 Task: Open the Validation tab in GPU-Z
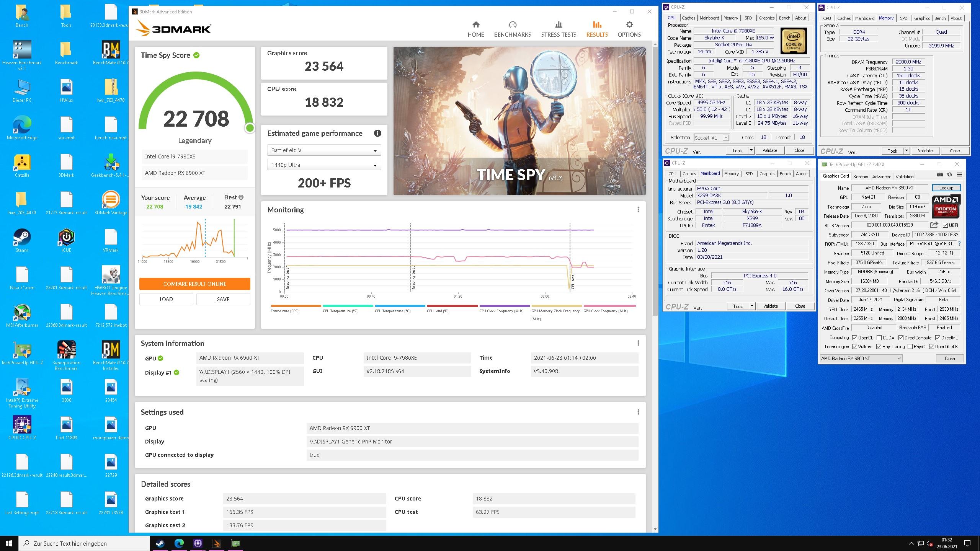(x=904, y=176)
